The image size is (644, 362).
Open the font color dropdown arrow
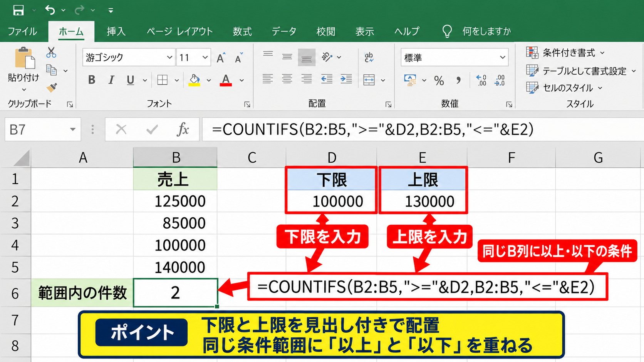pyautogui.click(x=242, y=80)
